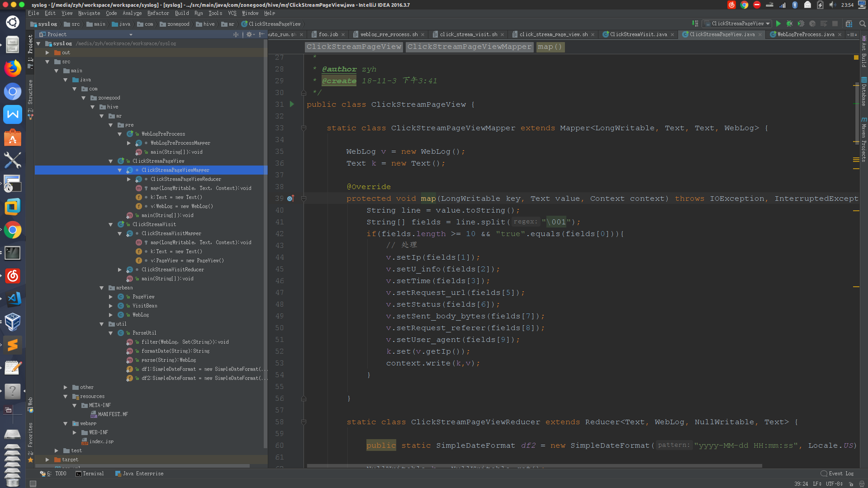This screenshot has width=868, height=488.
Task: Close the foo.job tab
Action: 343,34
